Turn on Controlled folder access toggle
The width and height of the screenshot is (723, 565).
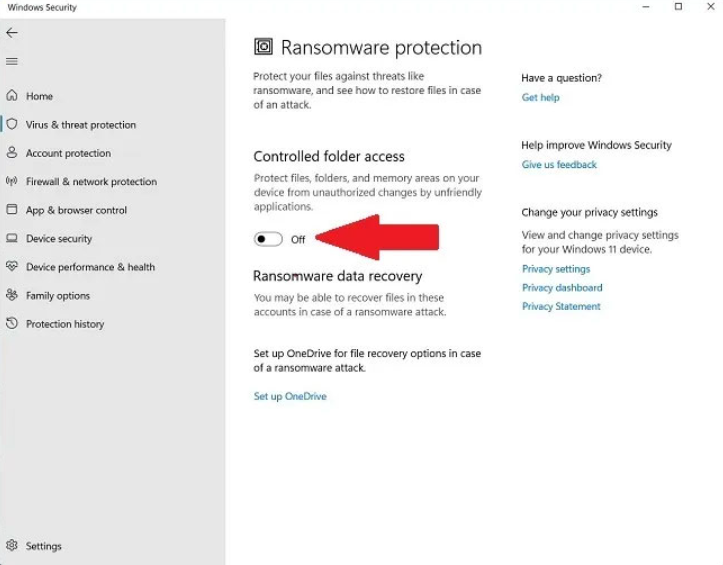(x=268, y=239)
